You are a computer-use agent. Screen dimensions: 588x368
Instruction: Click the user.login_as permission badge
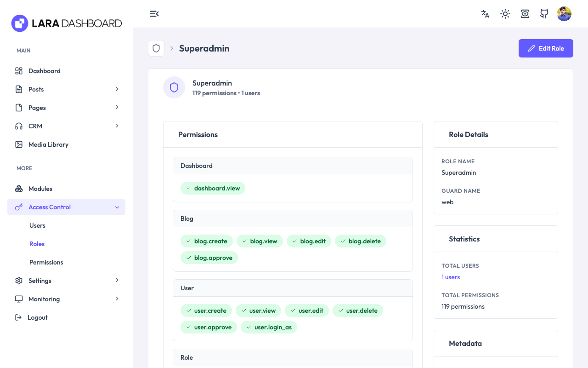pos(269,327)
